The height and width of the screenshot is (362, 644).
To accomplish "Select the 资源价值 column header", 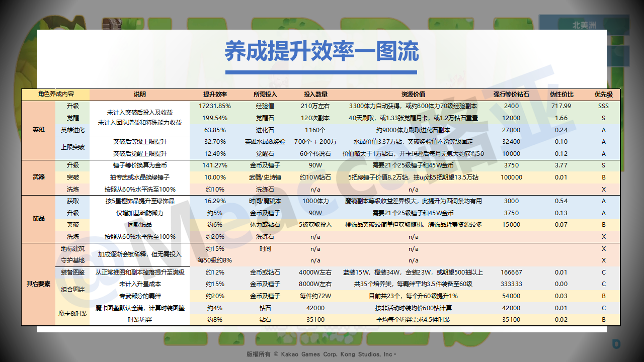I will [x=413, y=95].
